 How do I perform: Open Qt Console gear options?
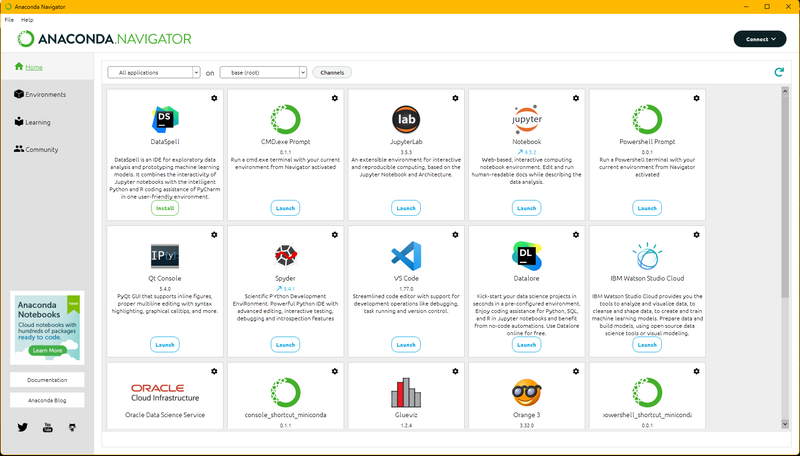click(214, 235)
